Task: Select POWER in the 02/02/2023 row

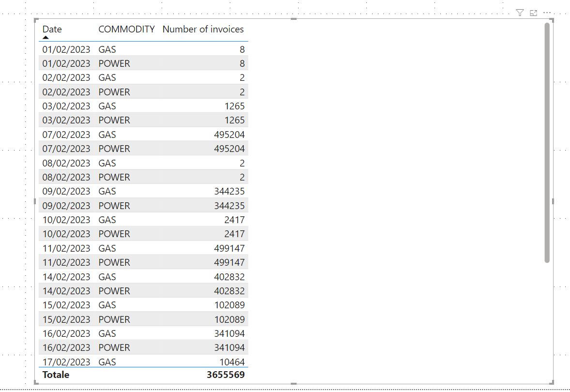Action: pyautogui.click(x=114, y=92)
